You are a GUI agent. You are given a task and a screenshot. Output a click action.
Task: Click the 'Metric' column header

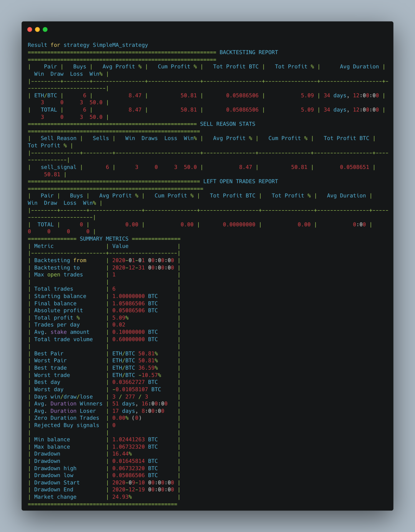tap(44, 246)
